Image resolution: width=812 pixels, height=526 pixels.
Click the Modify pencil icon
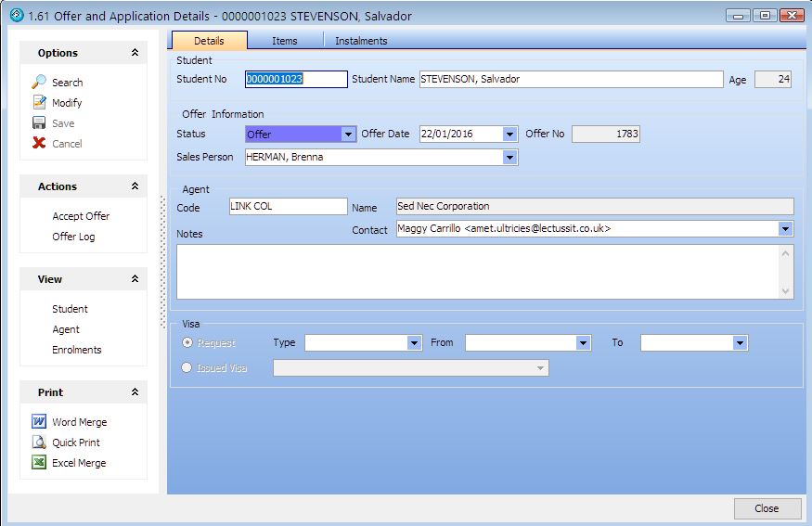pos(39,103)
